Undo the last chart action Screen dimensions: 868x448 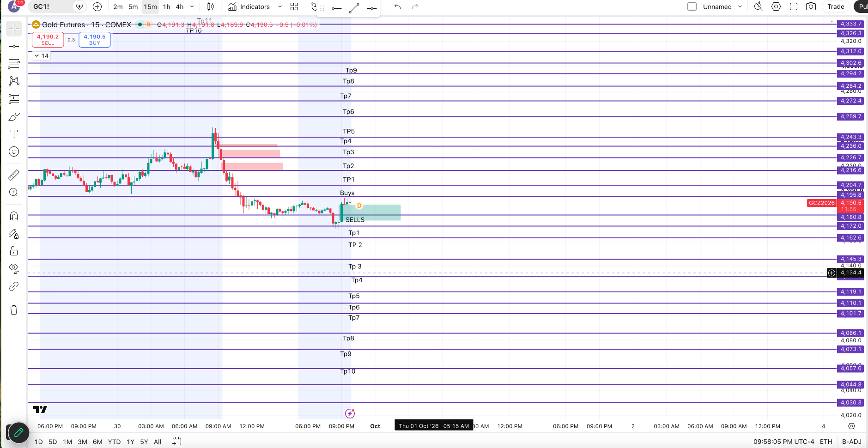pyautogui.click(x=397, y=6)
